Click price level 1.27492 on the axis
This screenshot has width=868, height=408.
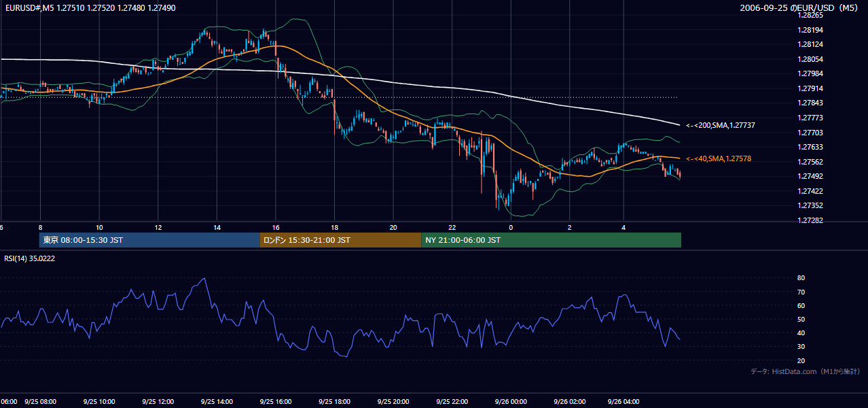coord(810,176)
